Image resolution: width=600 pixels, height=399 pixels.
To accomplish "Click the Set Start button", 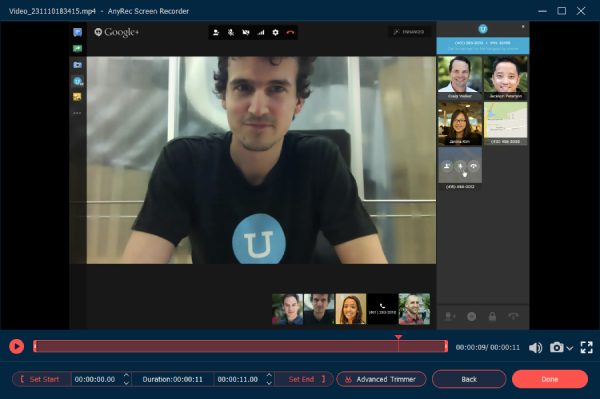I will point(42,379).
